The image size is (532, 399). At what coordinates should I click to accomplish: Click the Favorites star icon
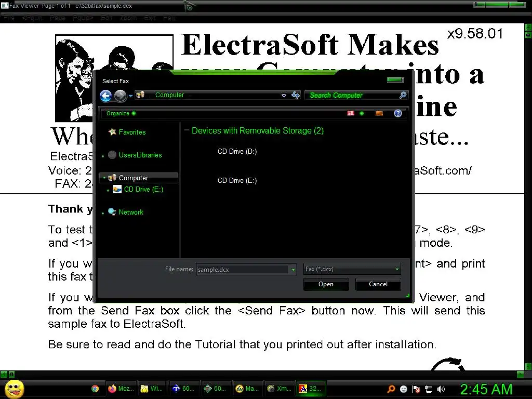tap(112, 132)
